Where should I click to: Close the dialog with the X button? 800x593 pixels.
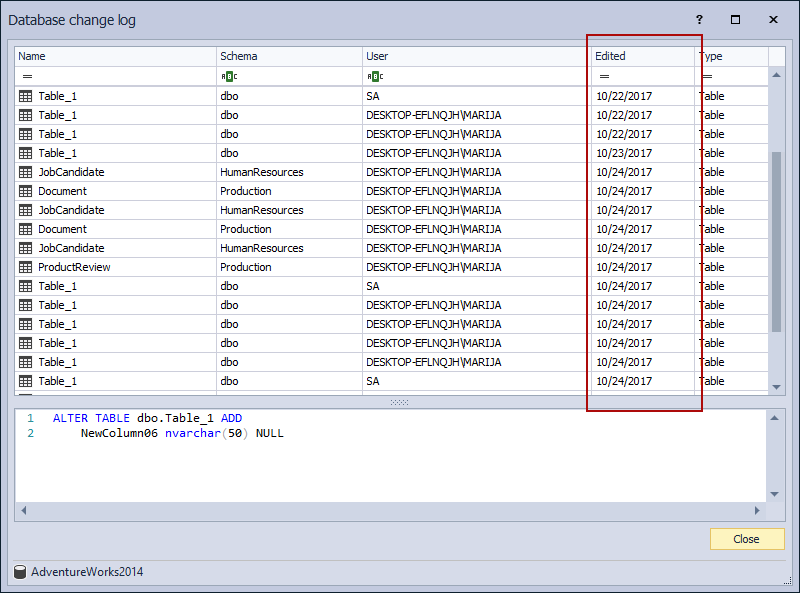coord(773,19)
